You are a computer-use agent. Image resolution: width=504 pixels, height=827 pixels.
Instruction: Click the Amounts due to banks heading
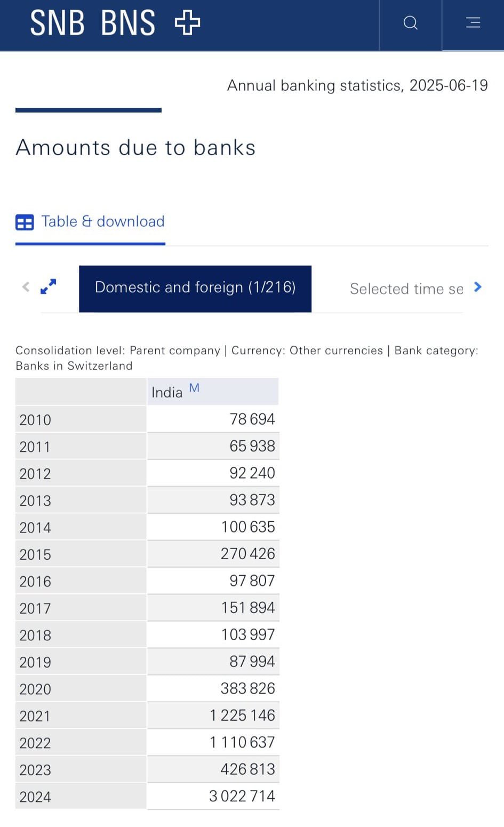click(x=135, y=147)
